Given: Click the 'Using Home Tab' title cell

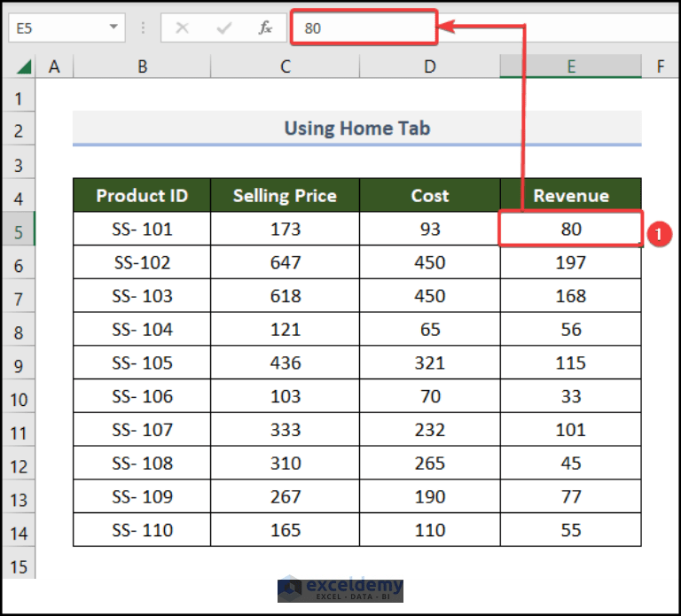Looking at the screenshot, I should tap(357, 128).
